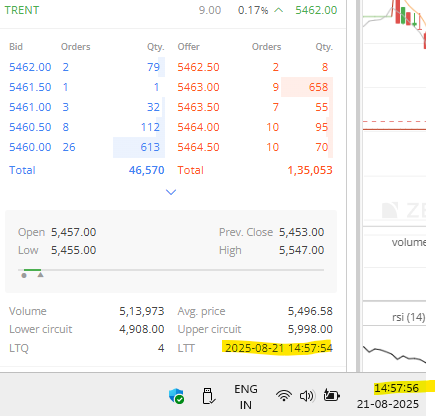Open the Wi-Fi network tray icon
Viewport: 436px width, 416px height.
pyautogui.click(x=284, y=396)
